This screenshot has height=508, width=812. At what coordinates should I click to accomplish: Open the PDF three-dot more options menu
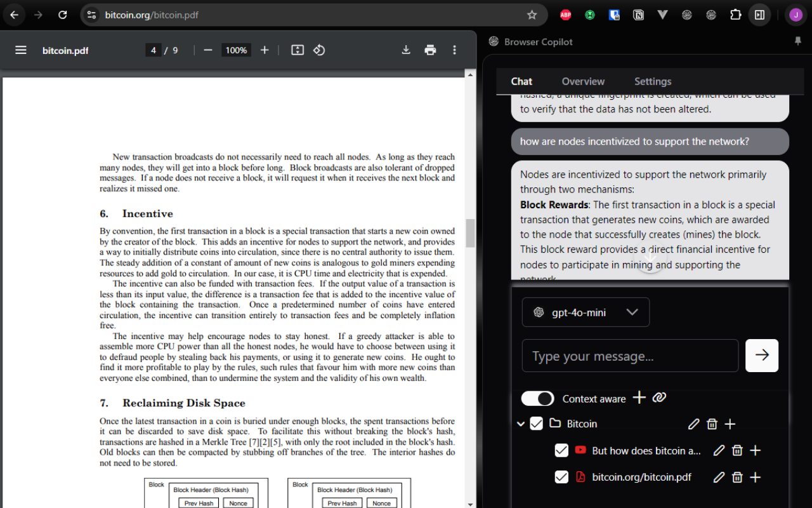pos(454,50)
